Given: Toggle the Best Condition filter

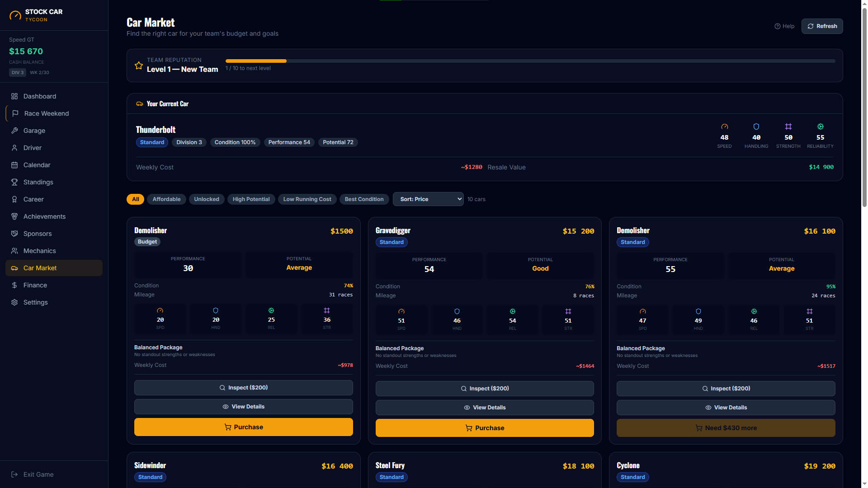Looking at the screenshot, I should pos(364,199).
